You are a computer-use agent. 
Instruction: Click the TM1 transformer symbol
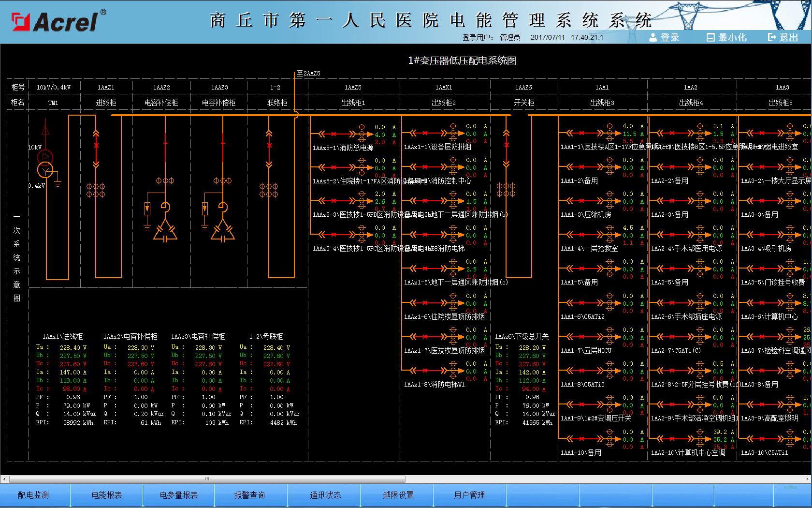tap(44, 164)
